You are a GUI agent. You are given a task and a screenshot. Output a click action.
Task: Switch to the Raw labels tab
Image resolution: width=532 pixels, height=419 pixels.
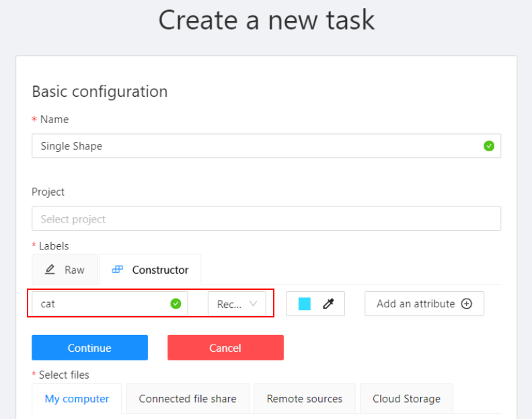[65, 270]
